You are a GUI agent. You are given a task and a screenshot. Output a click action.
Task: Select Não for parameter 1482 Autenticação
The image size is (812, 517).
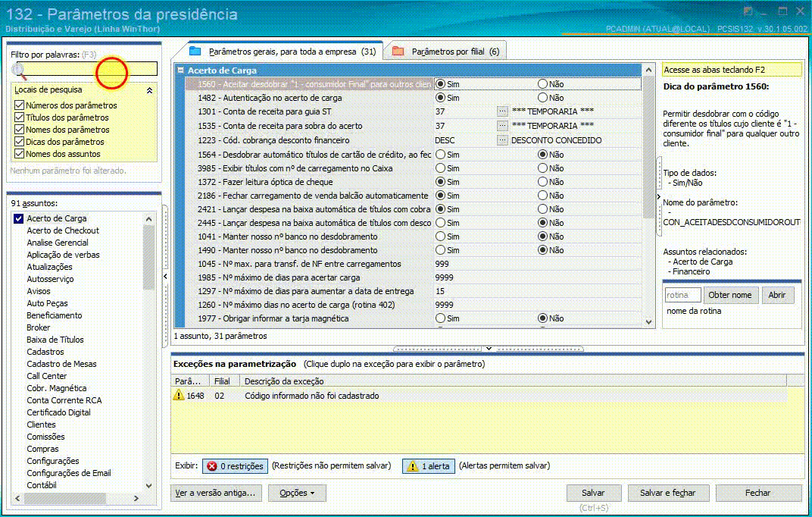[x=542, y=97]
